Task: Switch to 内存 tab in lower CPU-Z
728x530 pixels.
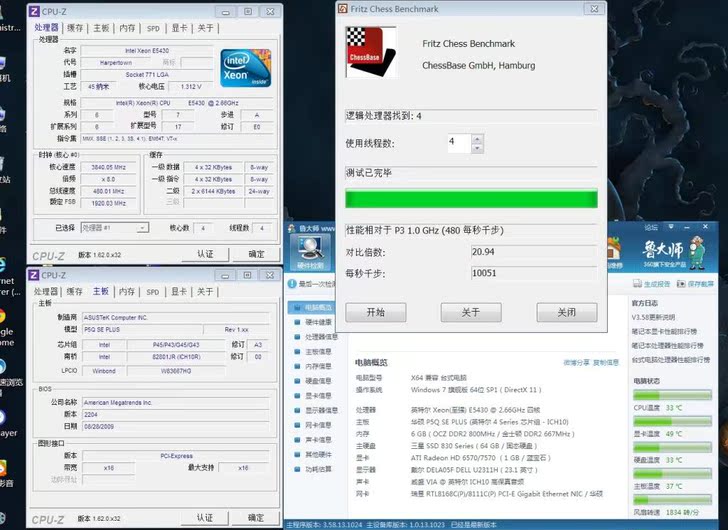Action: pos(127,291)
